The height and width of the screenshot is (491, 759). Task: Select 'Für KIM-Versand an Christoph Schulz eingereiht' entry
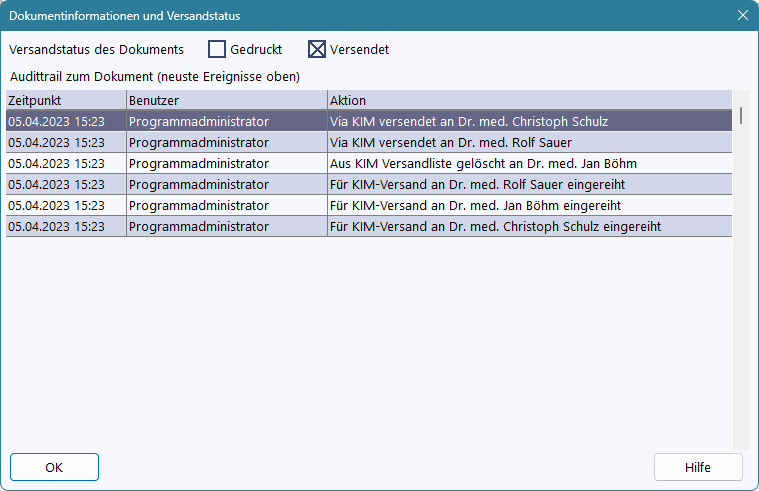(x=494, y=226)
